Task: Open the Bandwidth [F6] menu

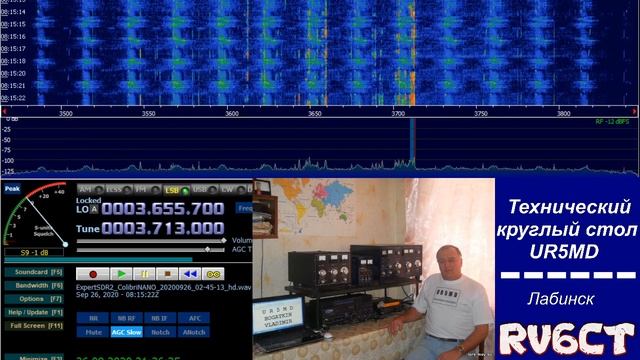Action: click(34, 285)
